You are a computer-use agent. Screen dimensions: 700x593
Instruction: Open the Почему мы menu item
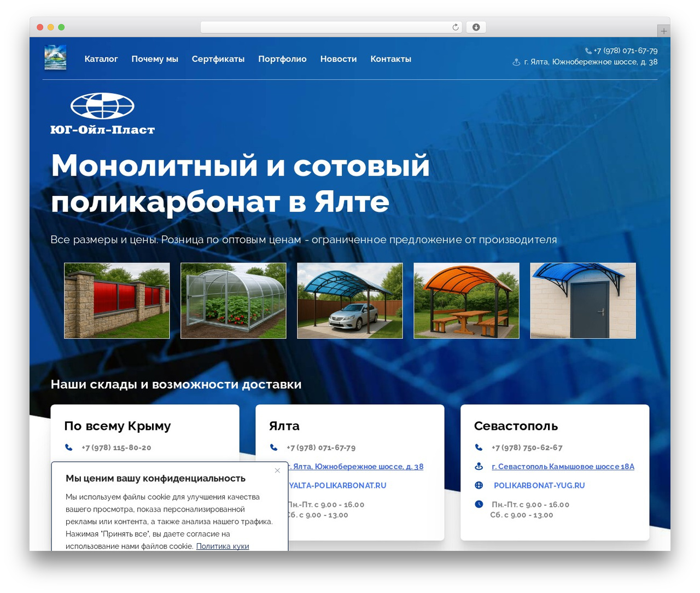click(155, 59)
